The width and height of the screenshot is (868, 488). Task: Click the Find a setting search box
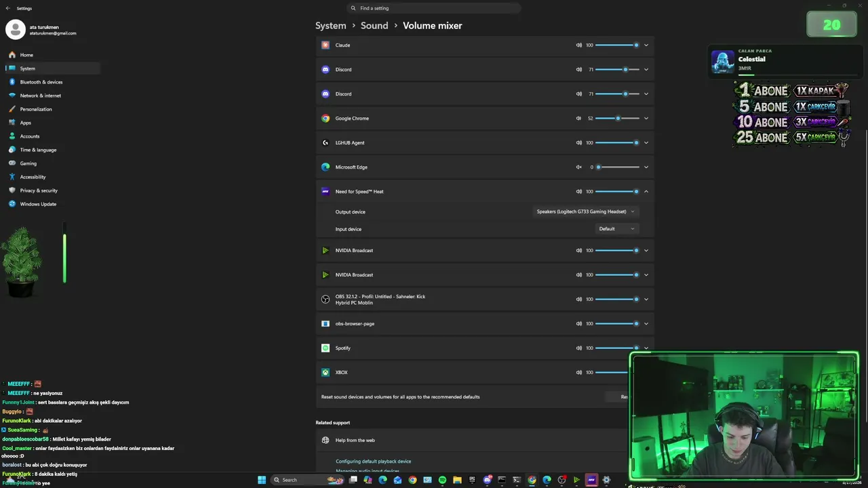[434, 8]
